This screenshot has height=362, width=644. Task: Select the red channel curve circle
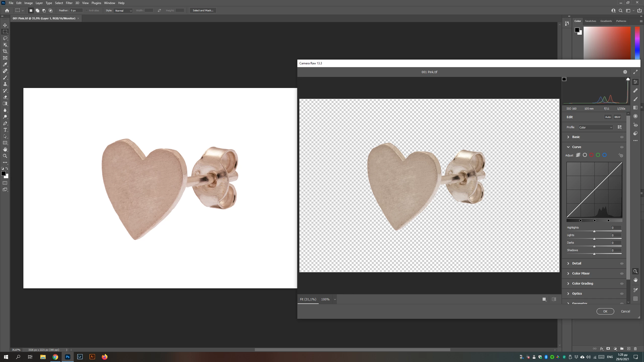(591, 155)
